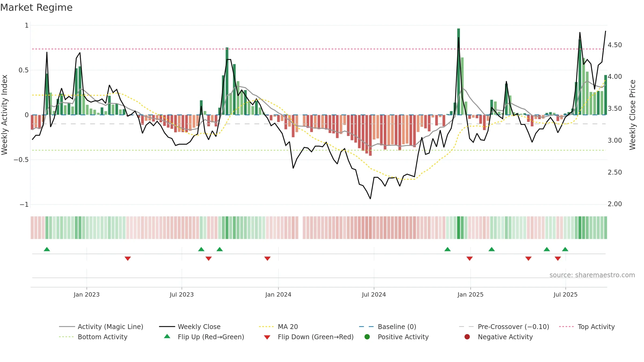644x362 pixels.
Task: Click the Flip Down triangle icon in legend
Action: (x=267, y=337)
